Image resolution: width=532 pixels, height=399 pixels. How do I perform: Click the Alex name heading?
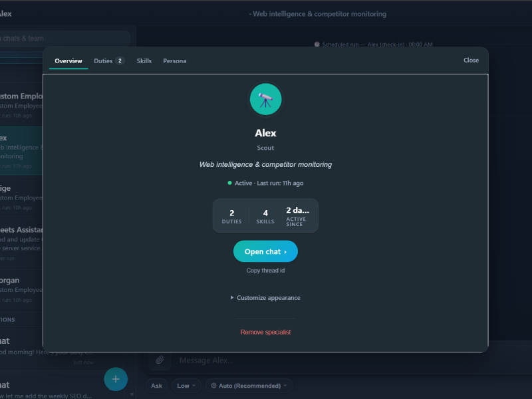(x=265, y=133)
